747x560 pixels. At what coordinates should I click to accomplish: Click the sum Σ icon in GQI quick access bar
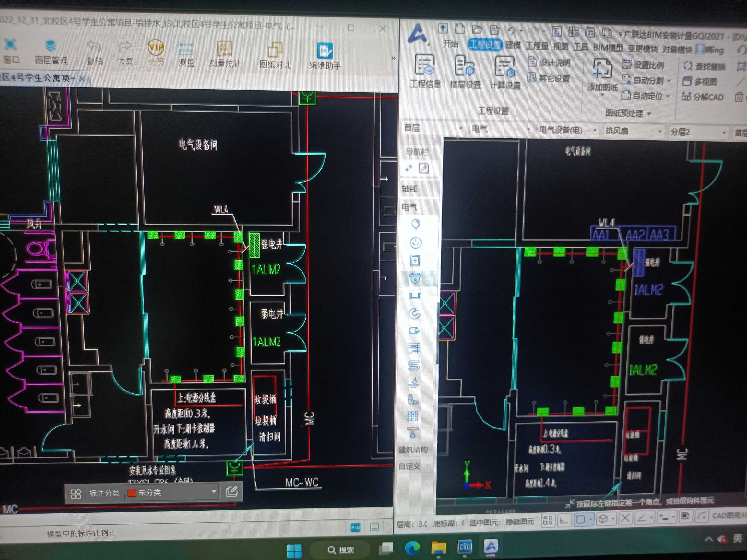coord(556,31)
